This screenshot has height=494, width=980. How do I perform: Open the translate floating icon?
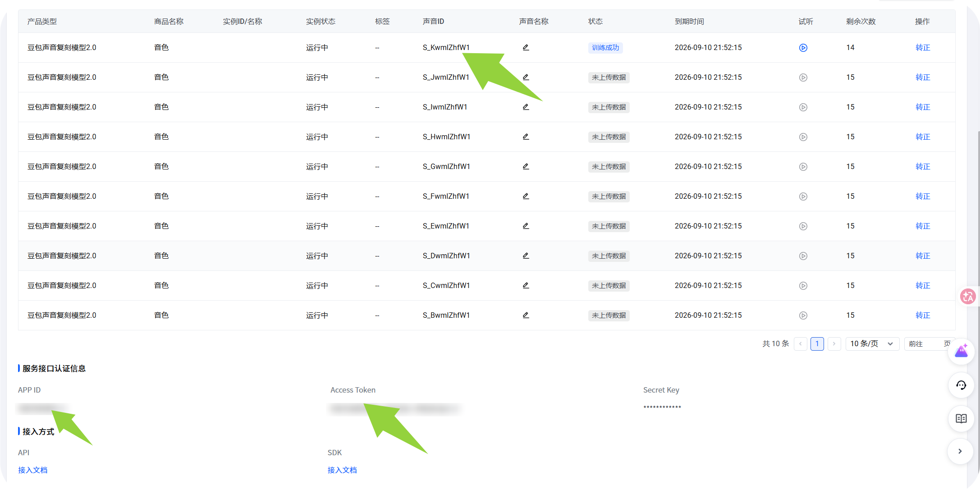pyautogui.click(x=968, y=297)
